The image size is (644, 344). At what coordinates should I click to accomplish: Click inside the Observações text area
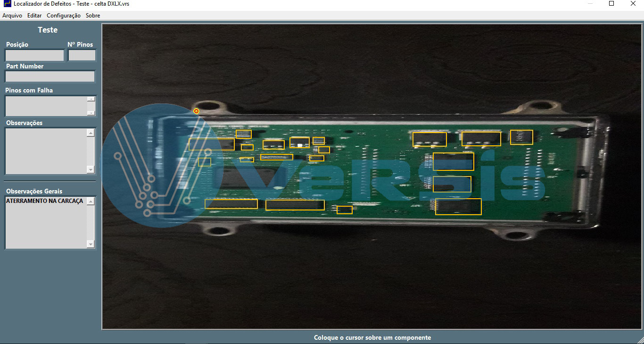(x=46, y=151)
